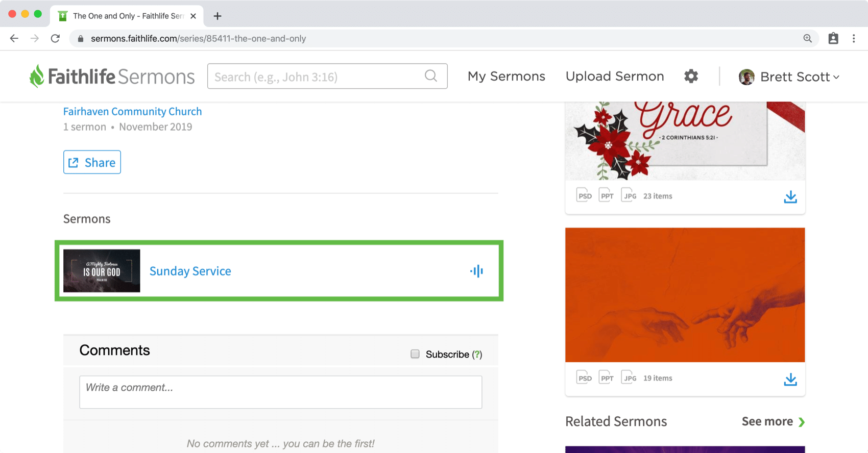Image resolution: width=868 pixels, height=453 pixels.
Task: Click the audio waveform icon for Sunday Service
Action: point(476,271)
